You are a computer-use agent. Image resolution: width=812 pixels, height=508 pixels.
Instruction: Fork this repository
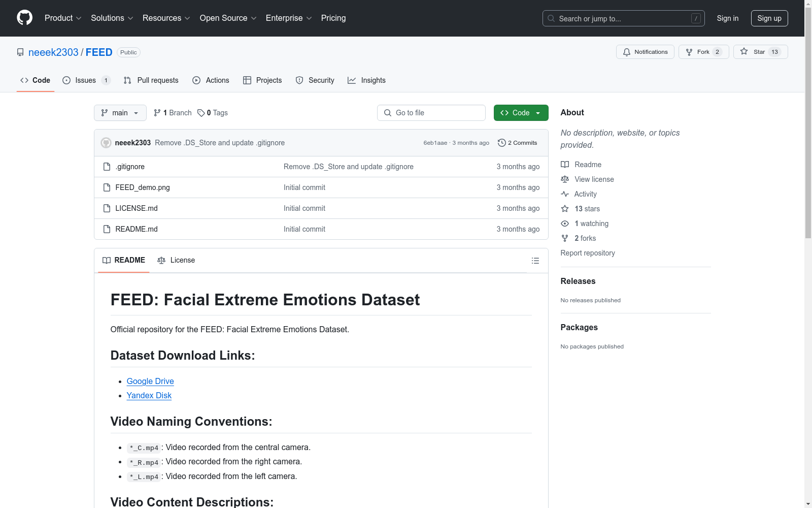[703, 52]
